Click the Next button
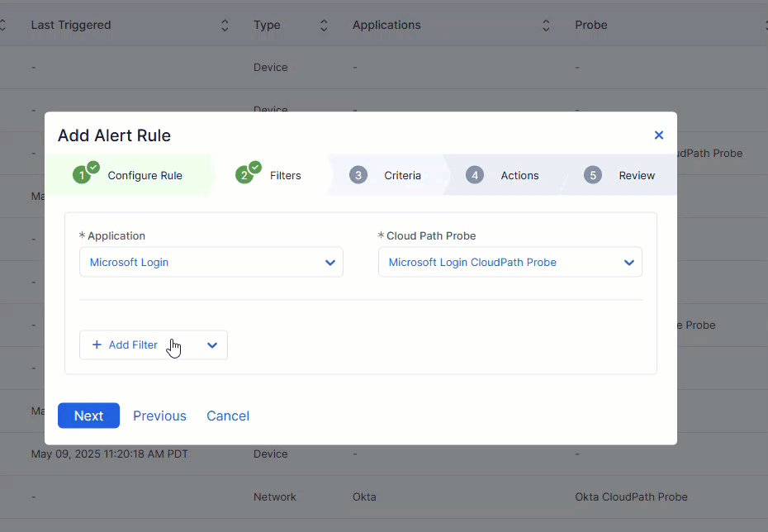Screen dimensions: 768x532 point(88,416)
